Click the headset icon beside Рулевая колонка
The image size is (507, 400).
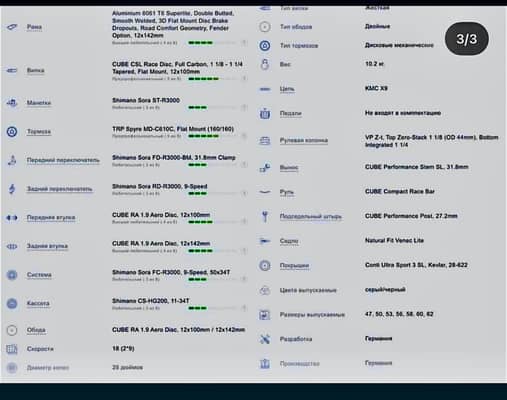[x=265, y=141]
